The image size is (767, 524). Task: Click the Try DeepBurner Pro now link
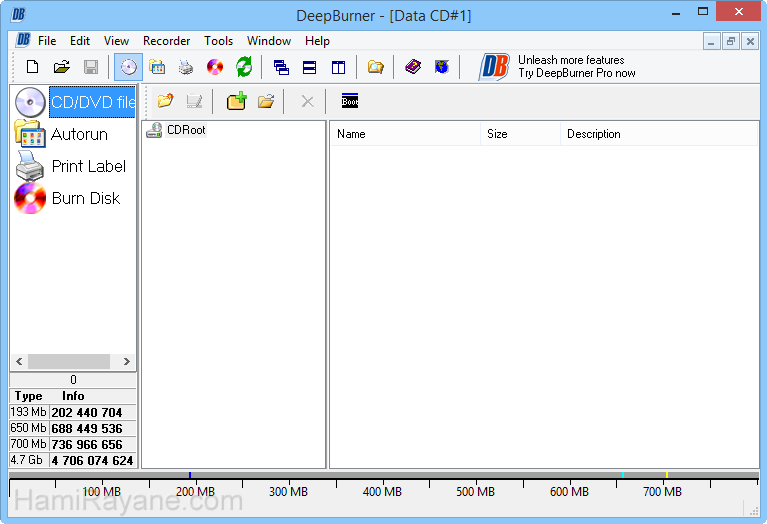point(577,73)
